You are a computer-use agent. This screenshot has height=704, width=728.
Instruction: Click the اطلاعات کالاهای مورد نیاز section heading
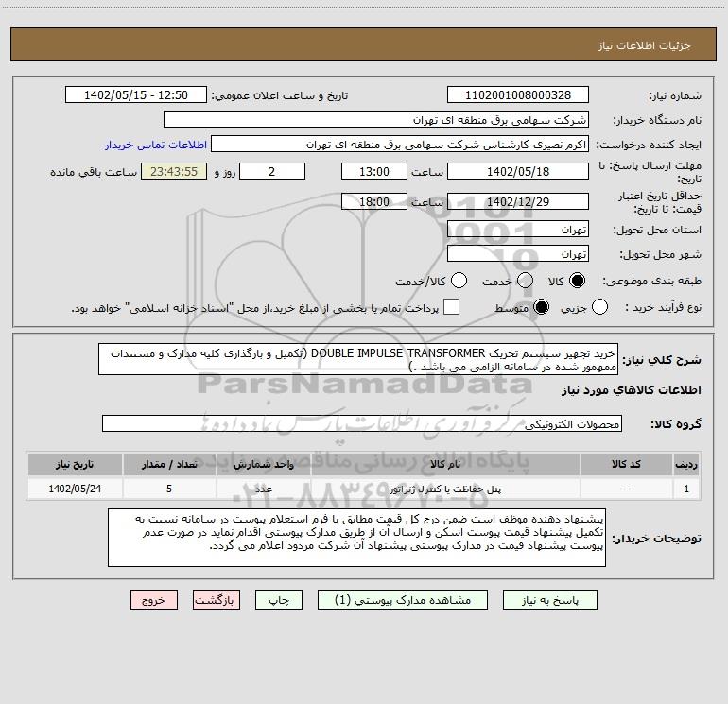tap(632, 390)
